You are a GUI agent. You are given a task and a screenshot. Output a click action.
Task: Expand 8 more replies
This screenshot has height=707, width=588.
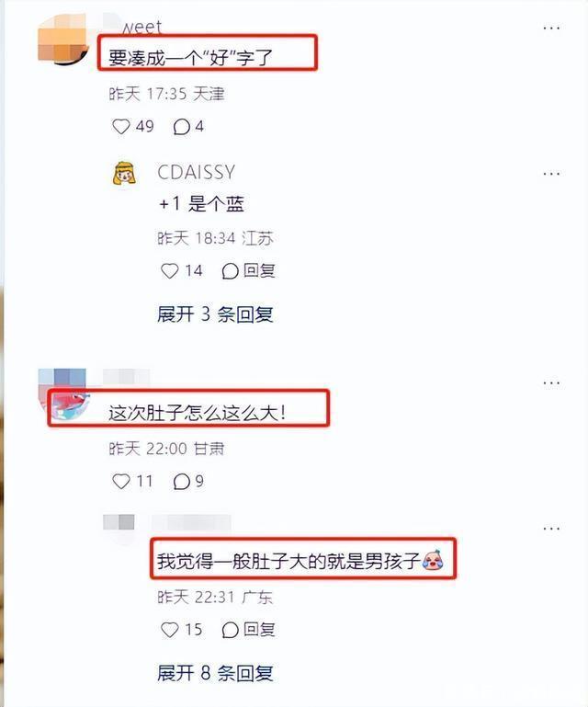(215, 673)
